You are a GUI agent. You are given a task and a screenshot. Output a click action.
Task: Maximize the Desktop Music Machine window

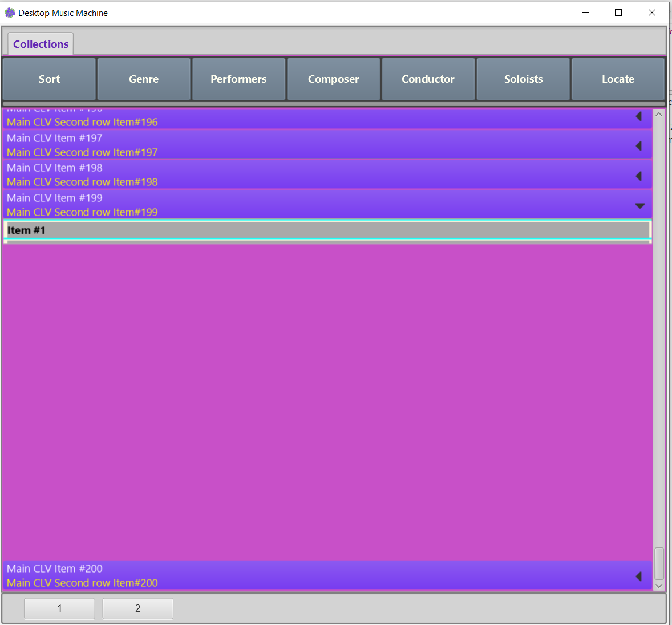pos(618,13)
